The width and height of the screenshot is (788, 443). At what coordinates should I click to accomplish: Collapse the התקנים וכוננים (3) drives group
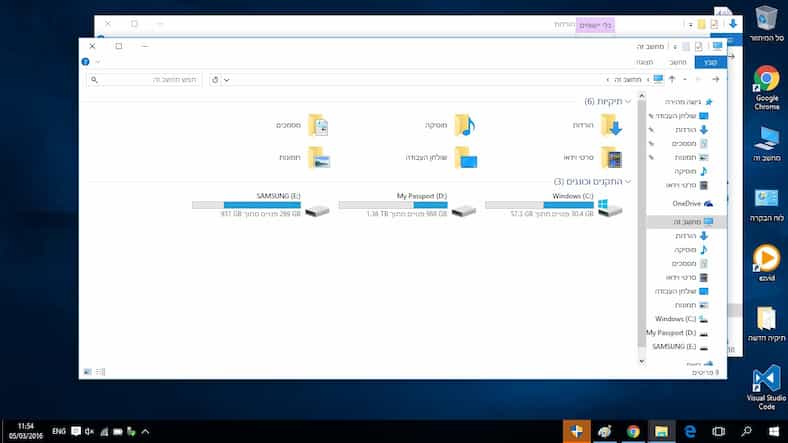tap(628, 182)
